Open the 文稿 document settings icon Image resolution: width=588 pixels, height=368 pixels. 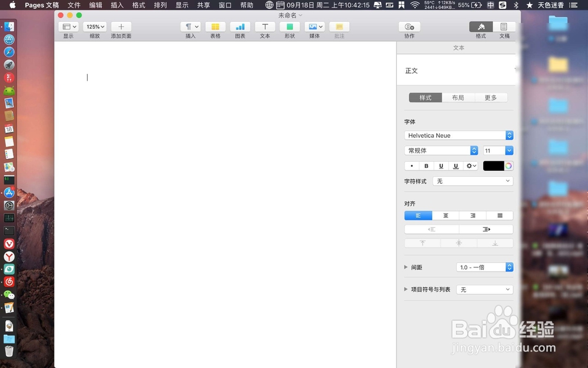[505, 26]
